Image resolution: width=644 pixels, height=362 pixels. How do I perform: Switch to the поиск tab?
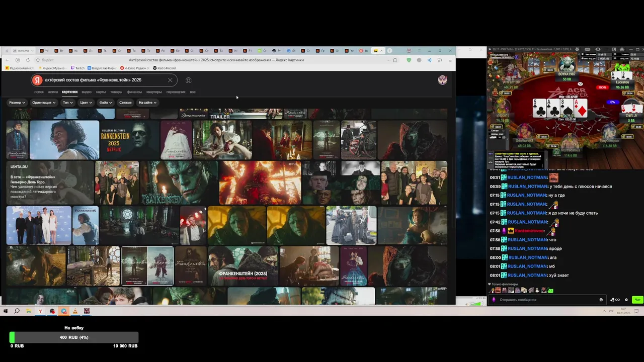tap(39, 92)
